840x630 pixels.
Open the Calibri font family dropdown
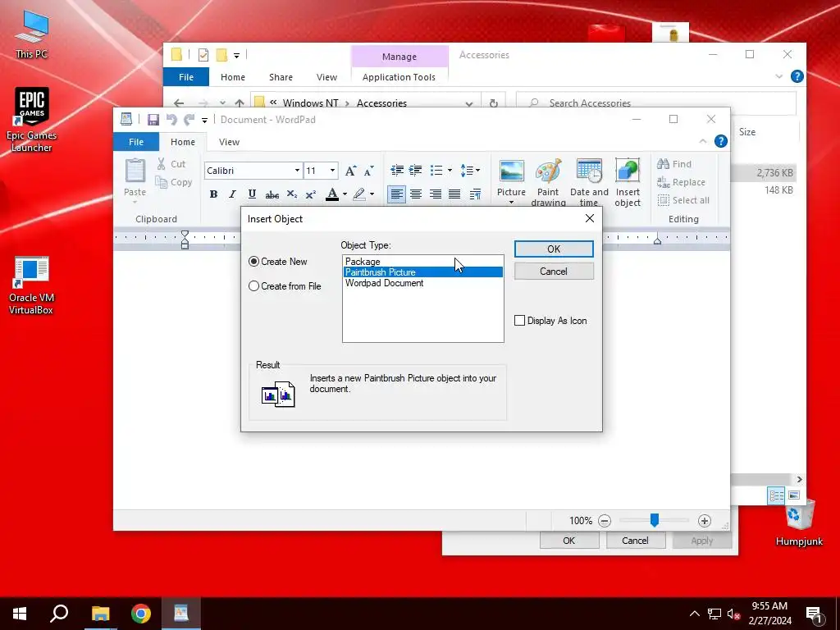[x=297, y=171]
